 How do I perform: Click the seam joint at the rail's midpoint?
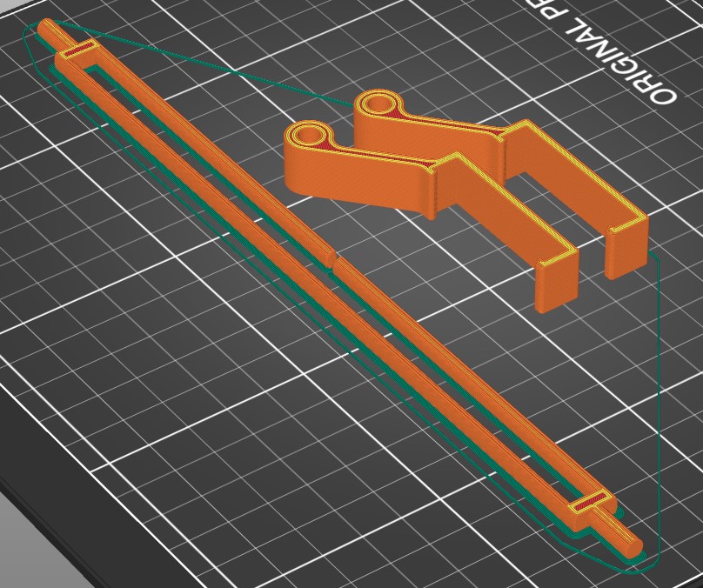click(x=333, y=261)
